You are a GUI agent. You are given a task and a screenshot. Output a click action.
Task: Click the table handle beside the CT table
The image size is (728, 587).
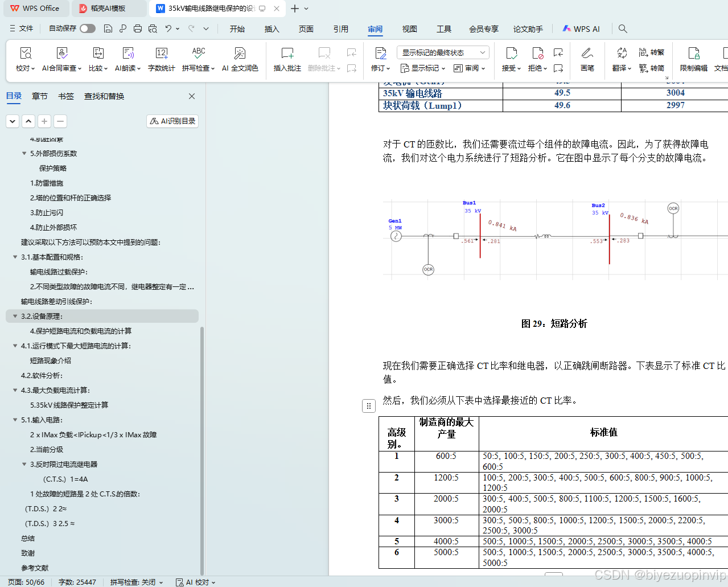click(x=369, y=406)
